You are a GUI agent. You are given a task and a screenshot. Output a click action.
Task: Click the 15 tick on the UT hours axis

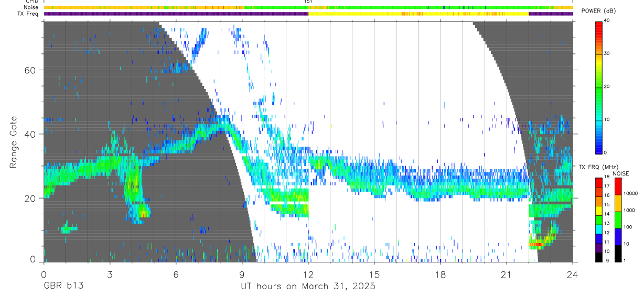click(374, 274)
